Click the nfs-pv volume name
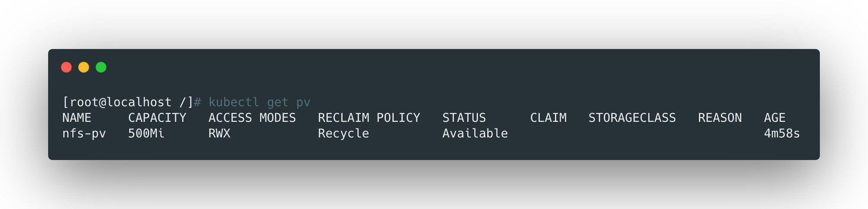Image resolution: width=868 pixels, height=209 pixels. coord(84,134)
